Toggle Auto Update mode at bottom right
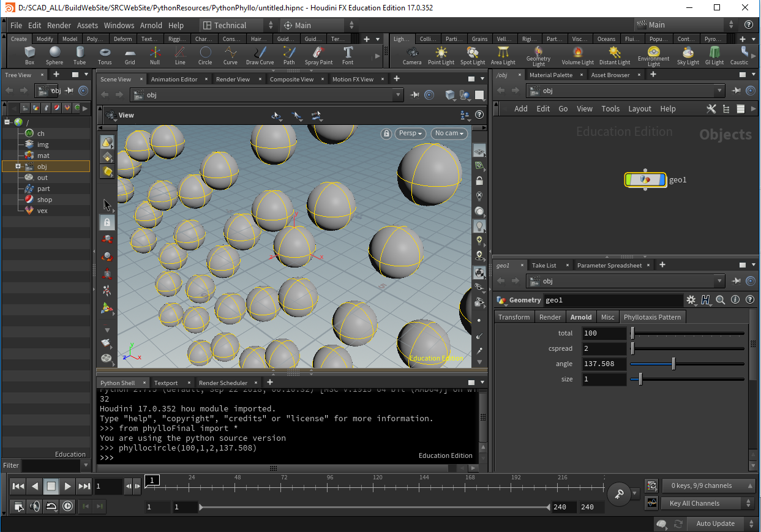The width and height of the screenshot is (761, 532). point(715,523)
